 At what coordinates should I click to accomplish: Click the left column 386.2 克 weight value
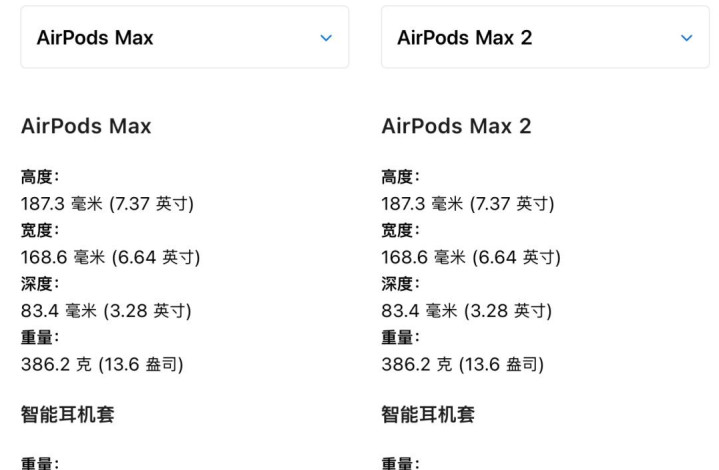point(102,364)
